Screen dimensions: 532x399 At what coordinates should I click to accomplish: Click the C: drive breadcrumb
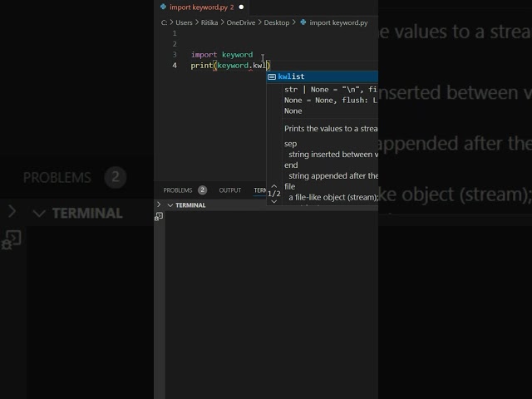(x=164, y=22)
